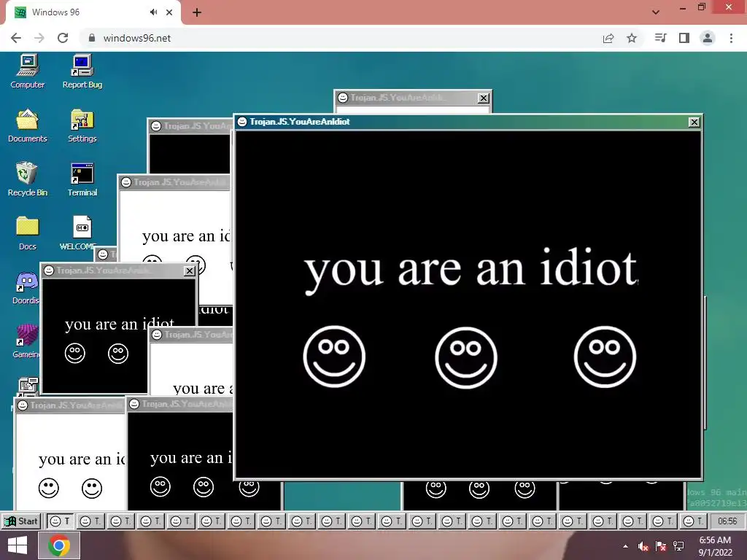Open the Discord shortcut icon on desktop

click(27, 287)
